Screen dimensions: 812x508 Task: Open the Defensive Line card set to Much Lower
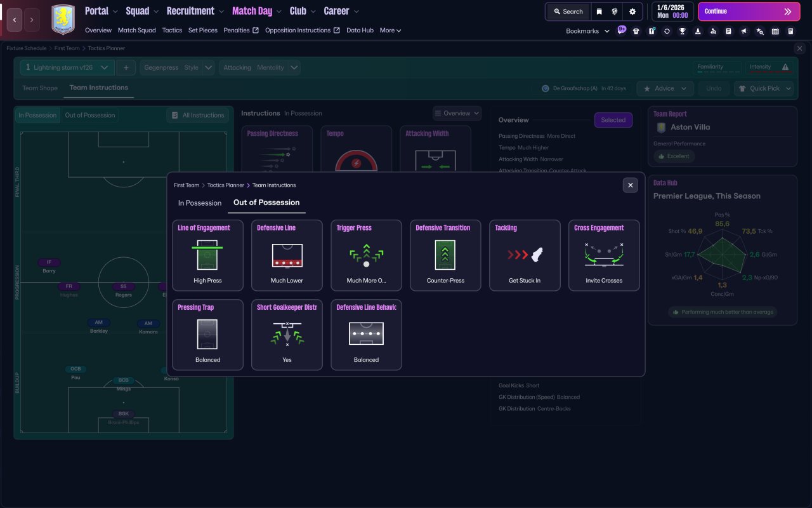tap(287, 255)
